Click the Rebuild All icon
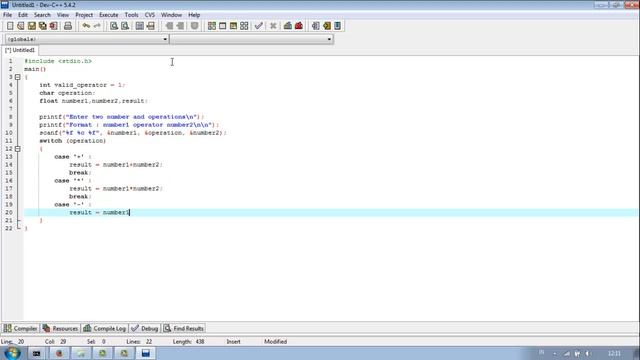640x360 pixels. point(244,26)
